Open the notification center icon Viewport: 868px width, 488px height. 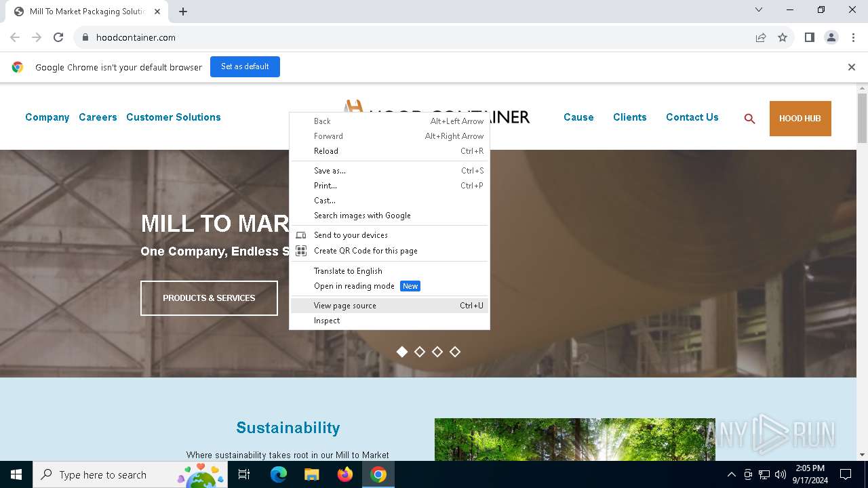[x=846, y=474]
